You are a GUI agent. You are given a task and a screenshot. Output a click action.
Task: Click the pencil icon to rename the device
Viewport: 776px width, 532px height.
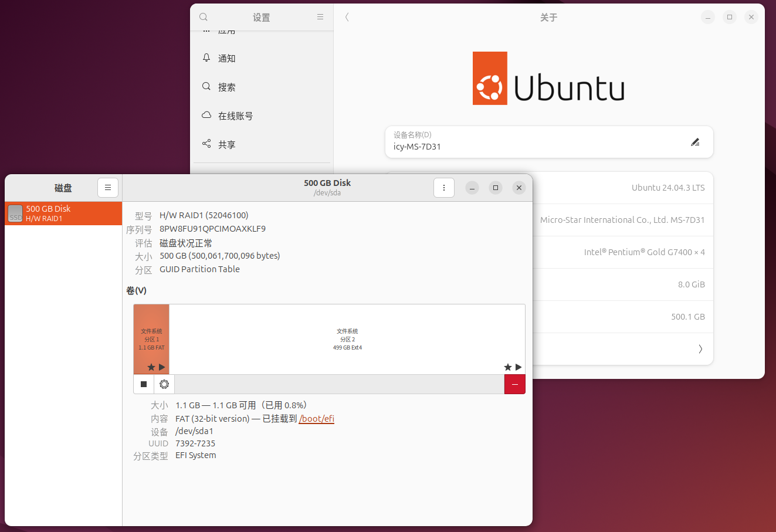pos(695,142)
